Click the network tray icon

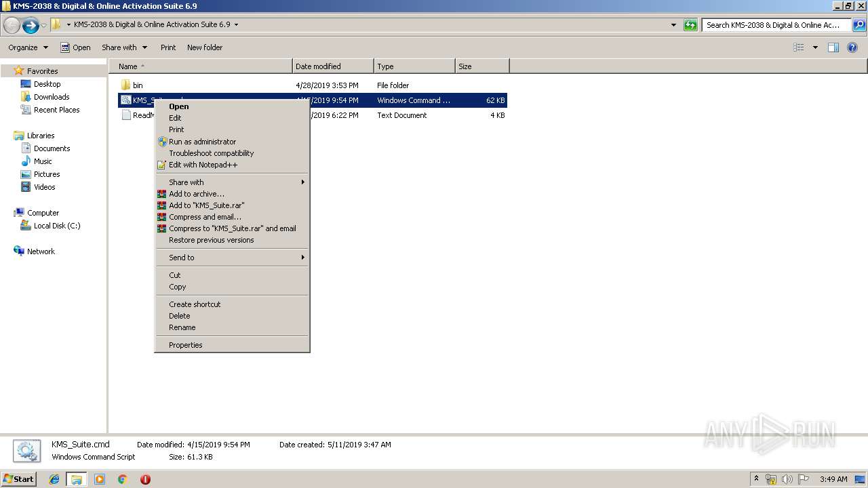[771, 479]
